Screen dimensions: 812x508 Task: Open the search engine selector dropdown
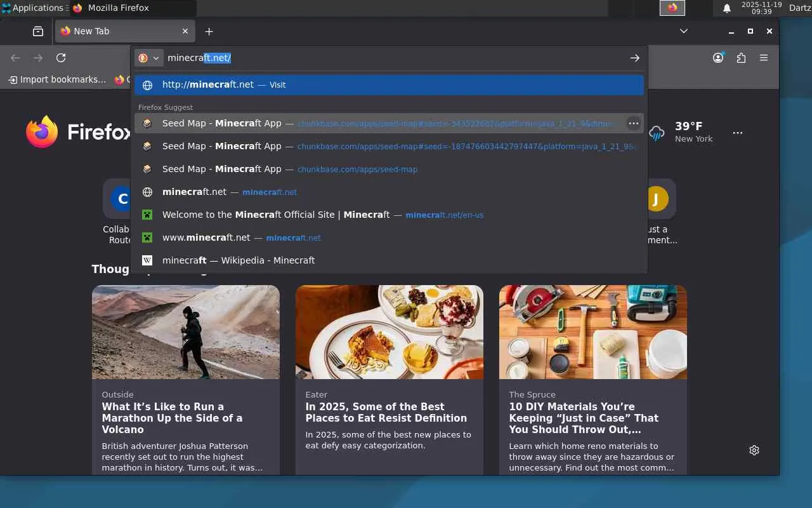pos(149,58)
